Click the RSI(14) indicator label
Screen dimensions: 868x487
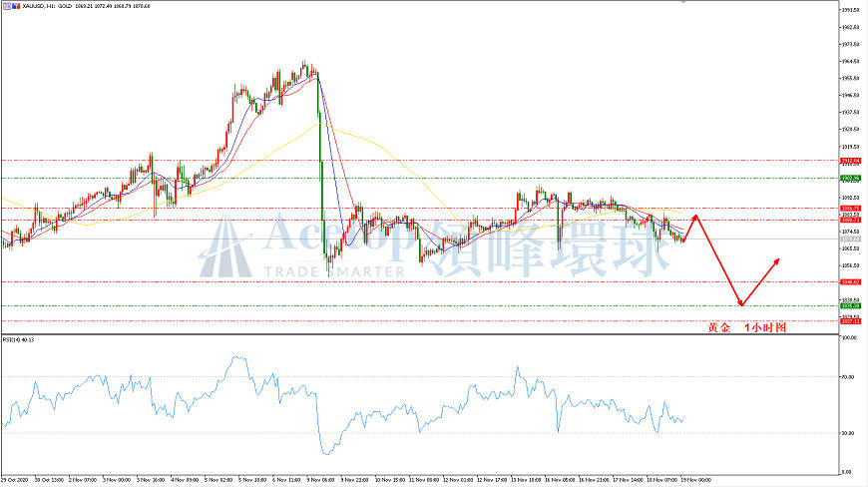[x=18, y=339]
